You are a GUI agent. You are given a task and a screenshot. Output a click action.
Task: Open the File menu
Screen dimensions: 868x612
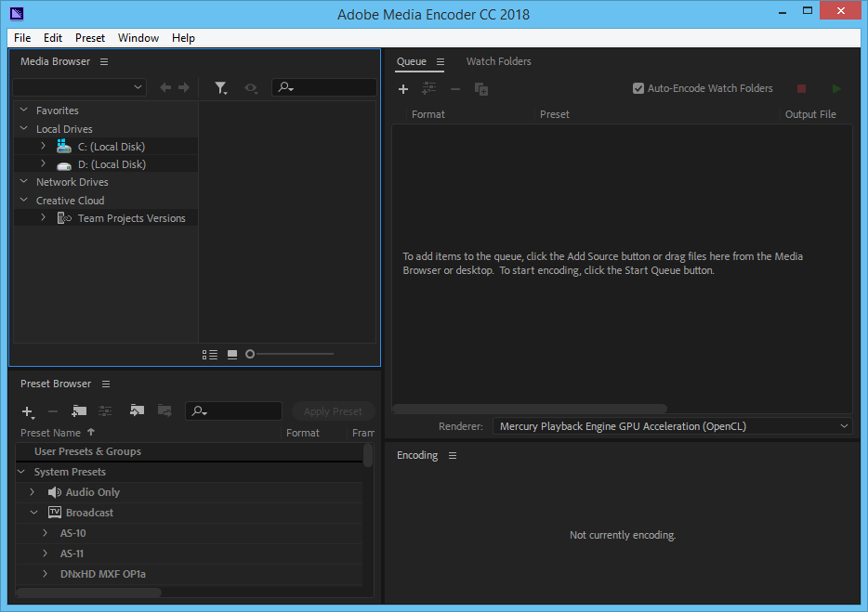pos(22,38)
